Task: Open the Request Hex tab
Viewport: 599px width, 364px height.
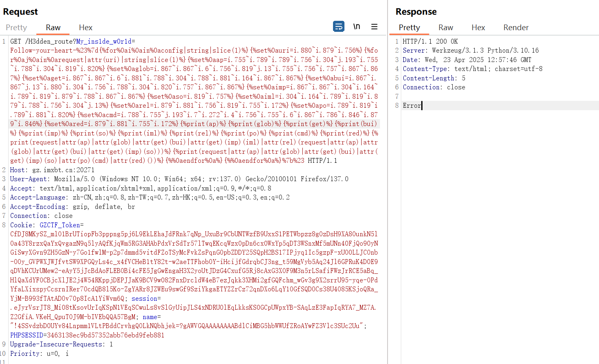Action: pyautogui.click(x=85, y=27)
